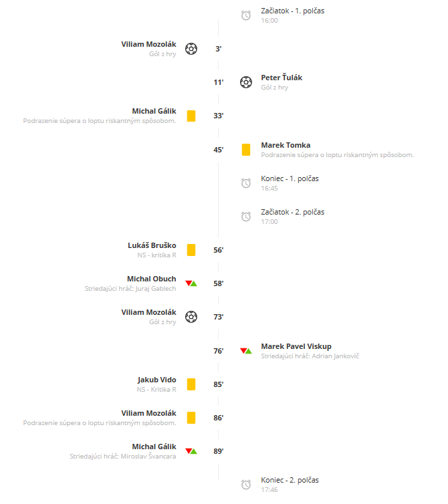
Task: Click Michal Gálik's yellow card at 33'
Action: click(x=191, y=116)
